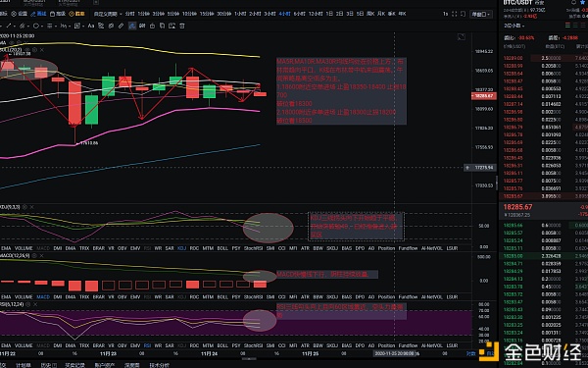
Task: Click Fundflow in the row under RSI panel
Action: coord(408,345)
